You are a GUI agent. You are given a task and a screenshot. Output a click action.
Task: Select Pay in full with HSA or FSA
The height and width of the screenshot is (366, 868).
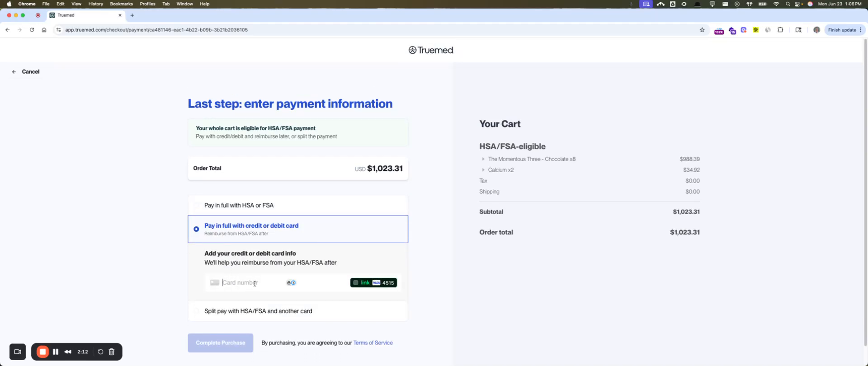[298, 205]
